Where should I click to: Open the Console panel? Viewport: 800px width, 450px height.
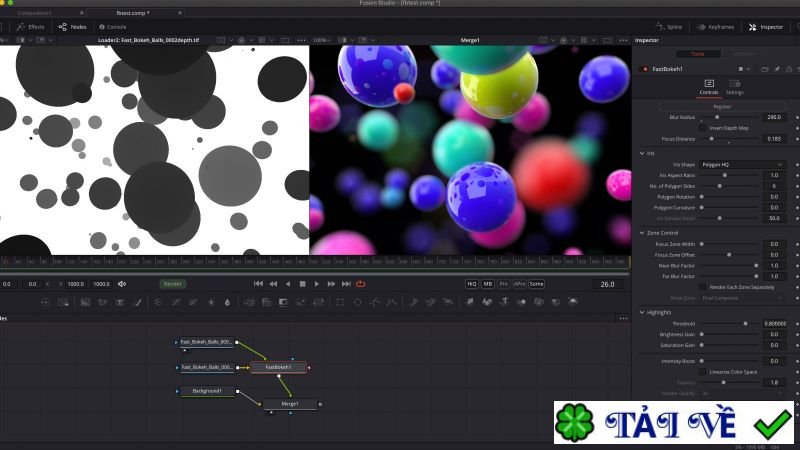[x=113, y=26]
